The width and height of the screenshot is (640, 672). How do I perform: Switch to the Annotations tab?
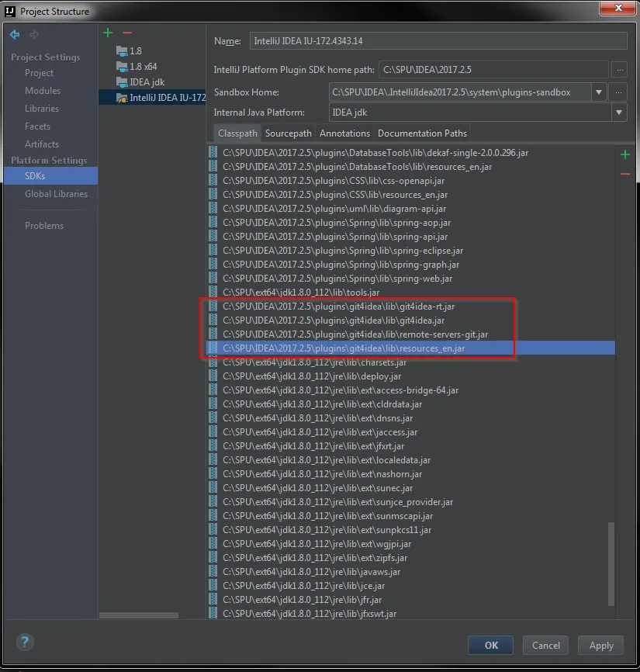[344, 133]
